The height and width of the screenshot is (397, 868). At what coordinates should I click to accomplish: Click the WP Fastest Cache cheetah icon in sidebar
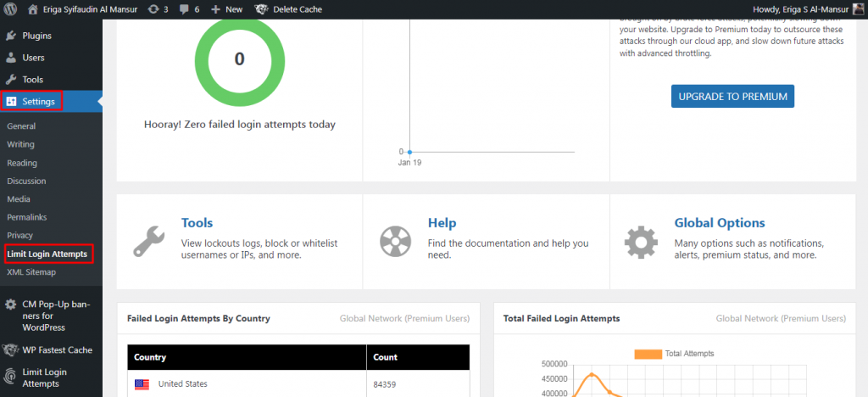click(11, 349)
